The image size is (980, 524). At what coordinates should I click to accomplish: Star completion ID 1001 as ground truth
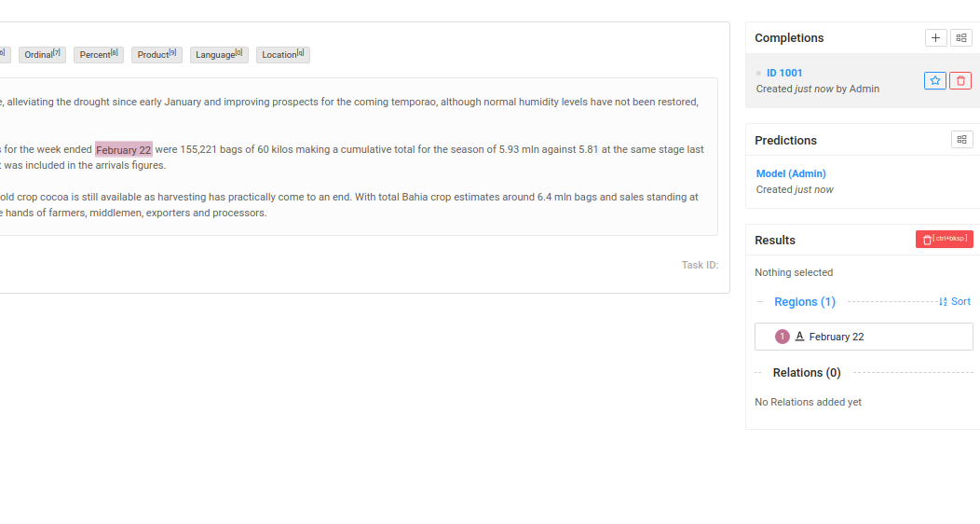click(935, 81)
